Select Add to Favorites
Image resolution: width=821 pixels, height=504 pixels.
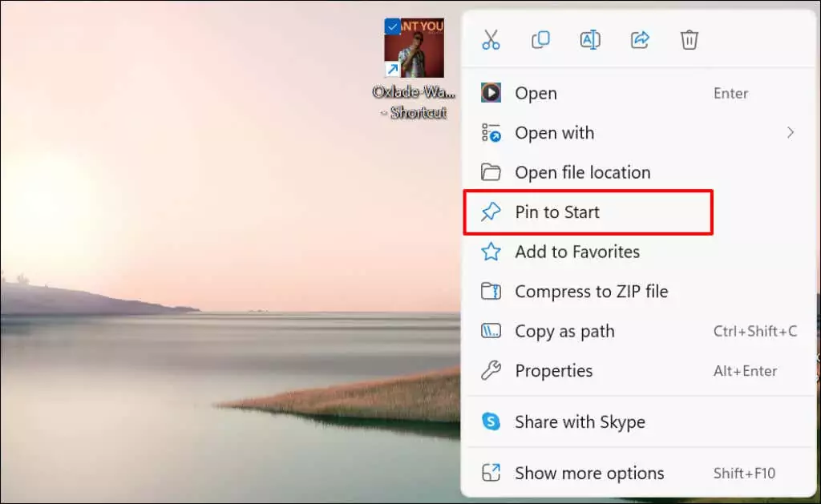(x=638, y=252)
